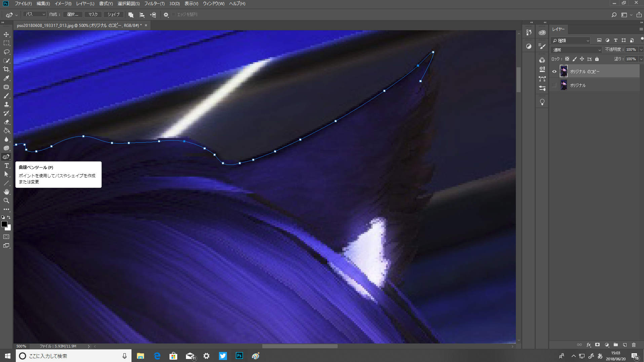
Task: Toggle pixel layer filter
Action: point(599,40)
